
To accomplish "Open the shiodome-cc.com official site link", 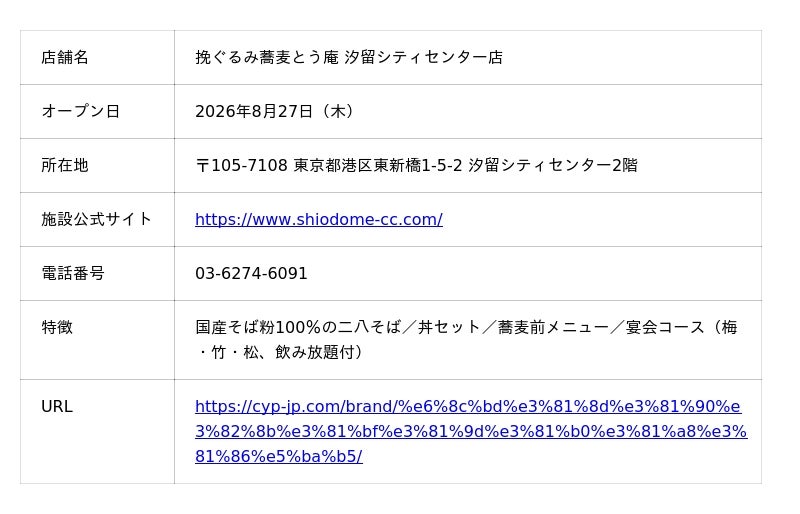I will [x=319, y=219].
